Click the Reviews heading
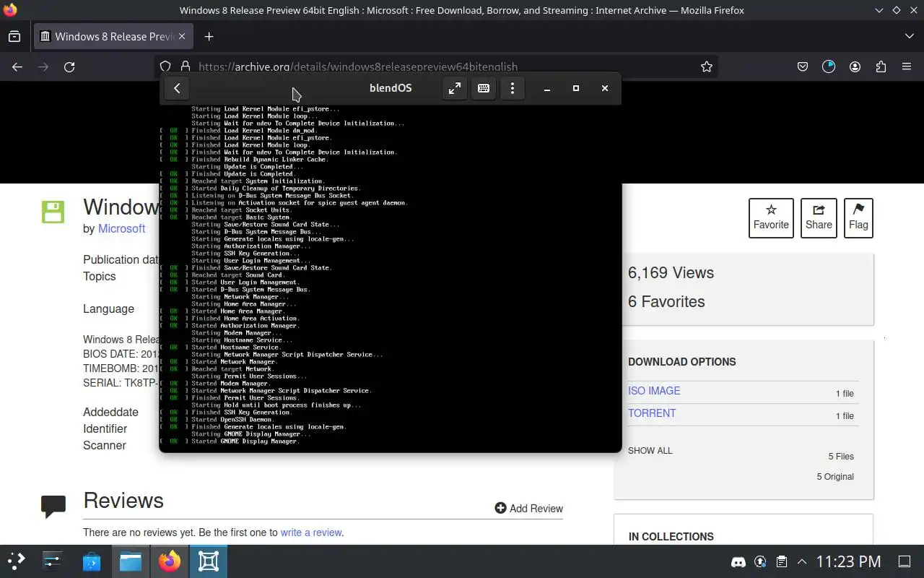This screenshot has height=578, width=924. tap(123, 501)
